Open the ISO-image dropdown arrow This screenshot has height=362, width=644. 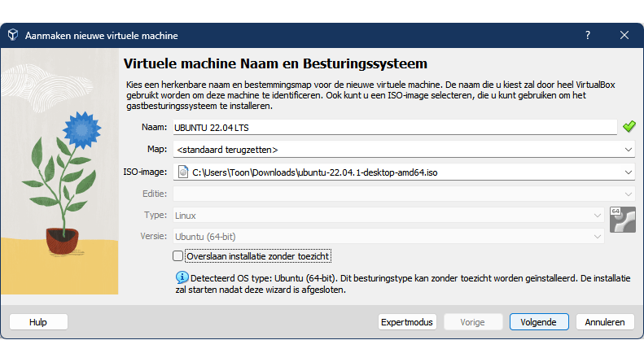[628, 172]
